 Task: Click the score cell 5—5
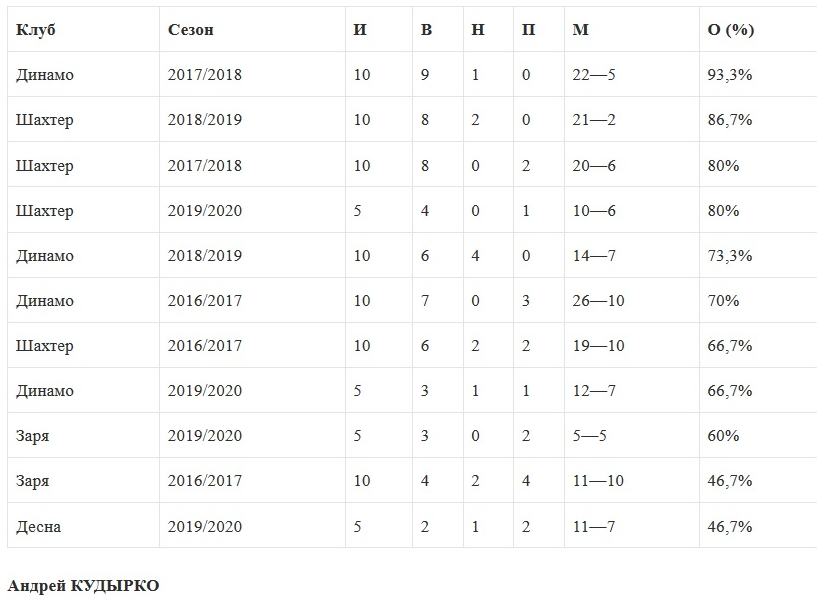pyautogui.click(x=590, y=436)
